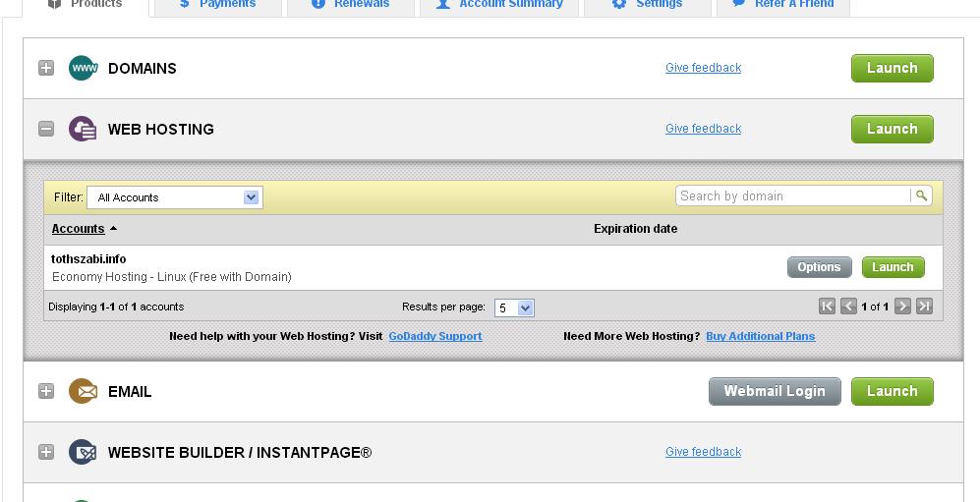Click the Website Builder section icon
Screen dimensions: 980x502
(x=84, y=452)
